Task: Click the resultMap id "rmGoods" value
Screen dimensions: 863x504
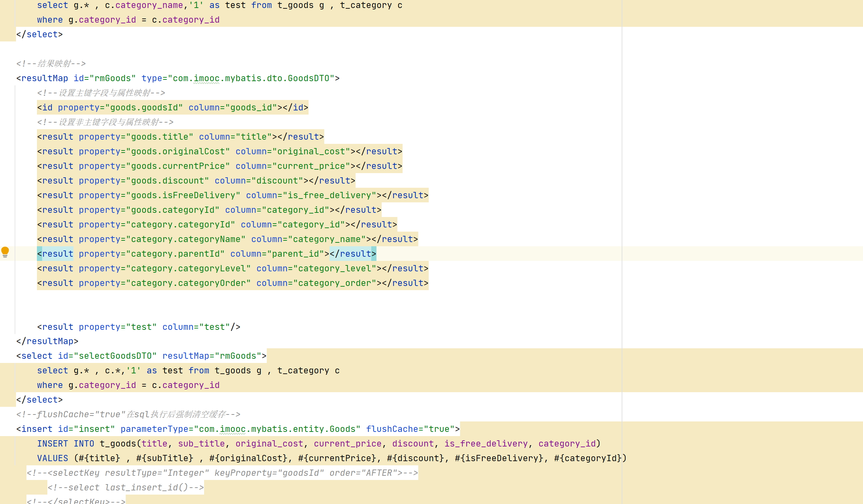Action: [x=112, y=78]
